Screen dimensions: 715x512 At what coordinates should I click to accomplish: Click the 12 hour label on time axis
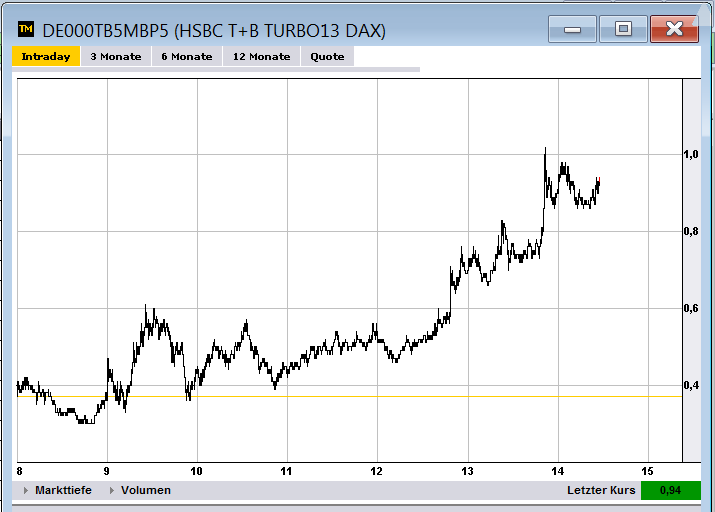[377, 471]
